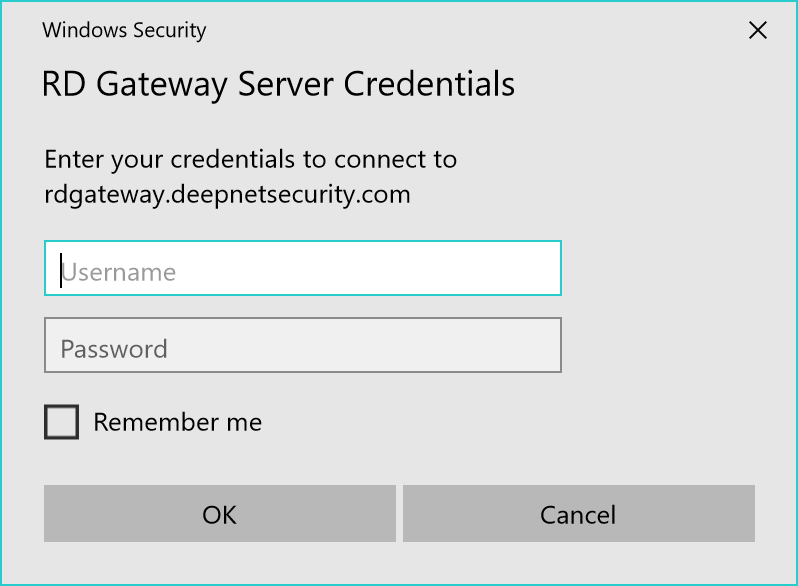Click the 'RD Gateway Server Credentials' heading

(278, 84)
